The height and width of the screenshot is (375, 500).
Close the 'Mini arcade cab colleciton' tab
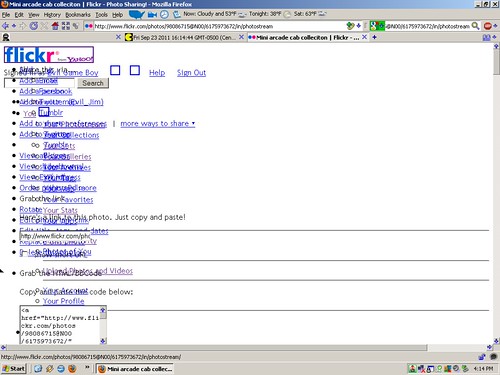[364, 37]
